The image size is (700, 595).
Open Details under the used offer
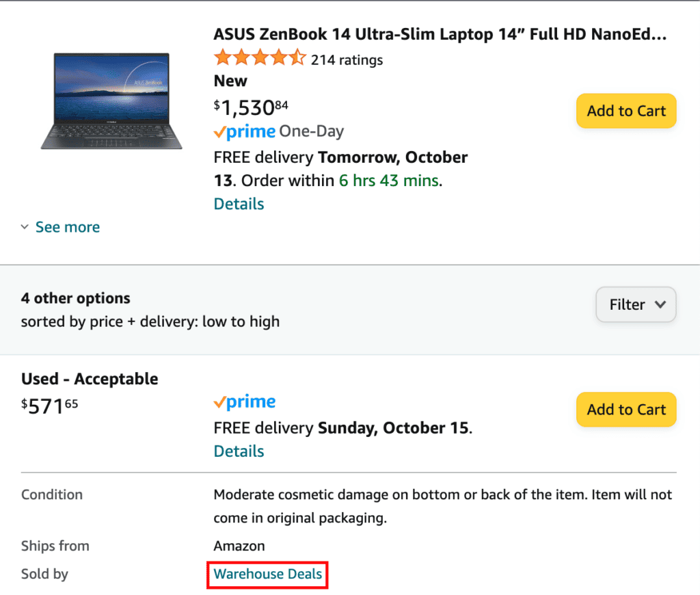[x=238, y=451]
